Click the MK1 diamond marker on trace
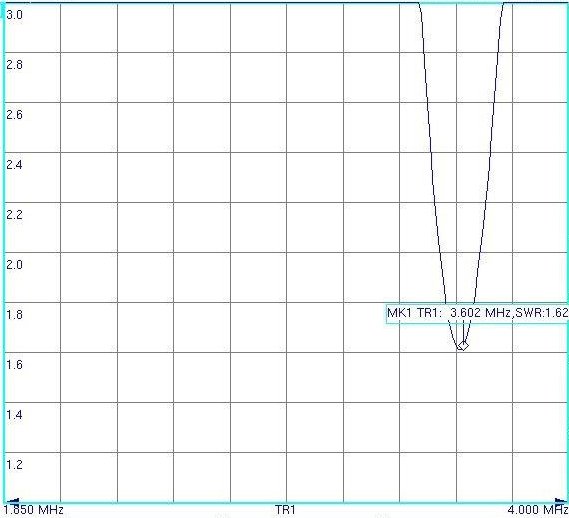569x518 pixels. [x=463, y=346]
